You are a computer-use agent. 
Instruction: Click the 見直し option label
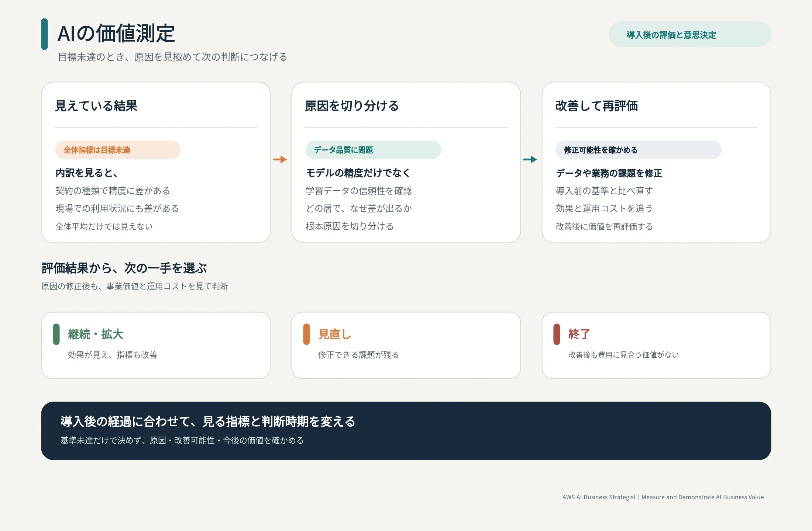pyautogui.click(x=334, y=334)
